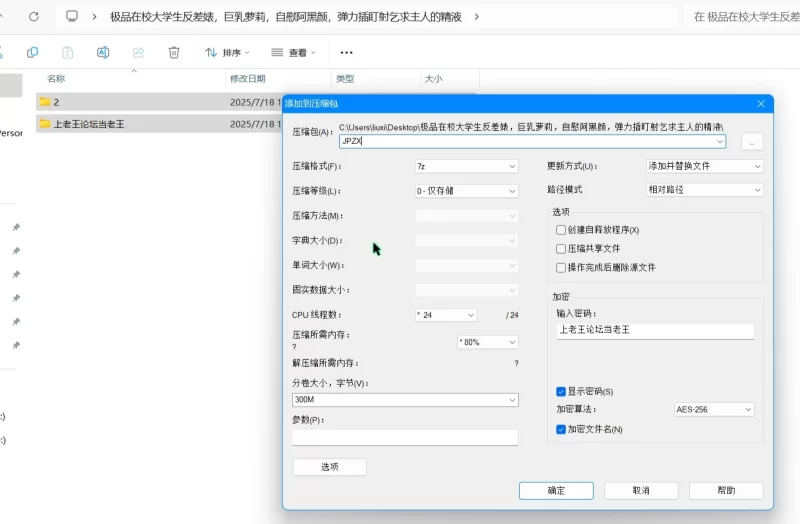Click the browse ... button next to archive name

point(752,142)
